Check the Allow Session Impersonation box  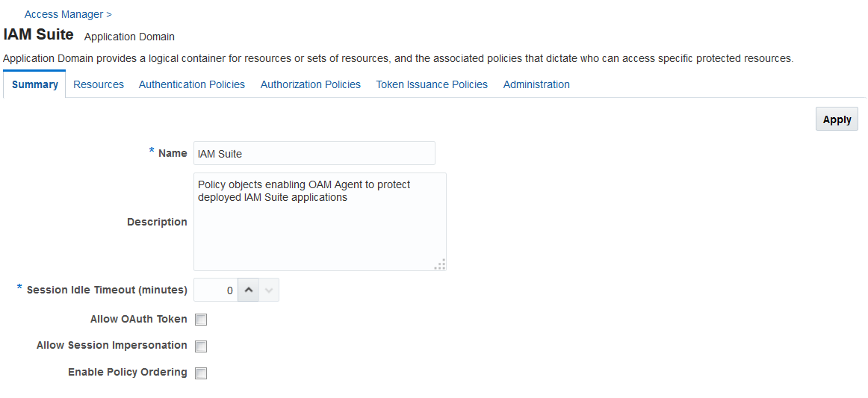click(x=201, y=346)
